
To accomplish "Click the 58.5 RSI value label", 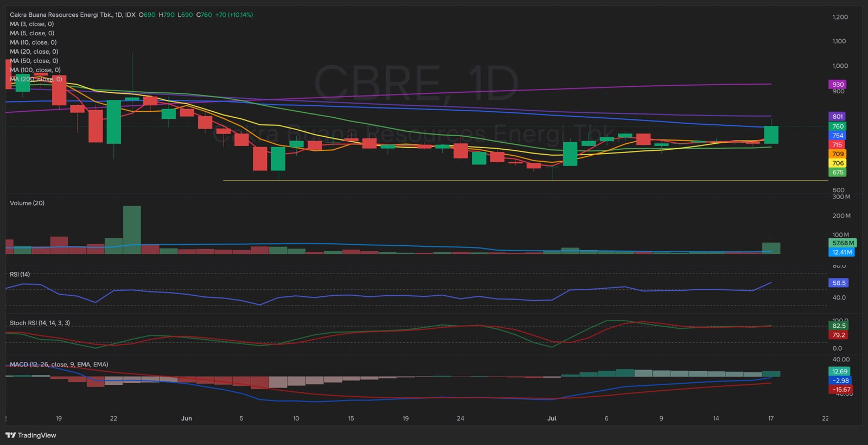I will [839, 283].
